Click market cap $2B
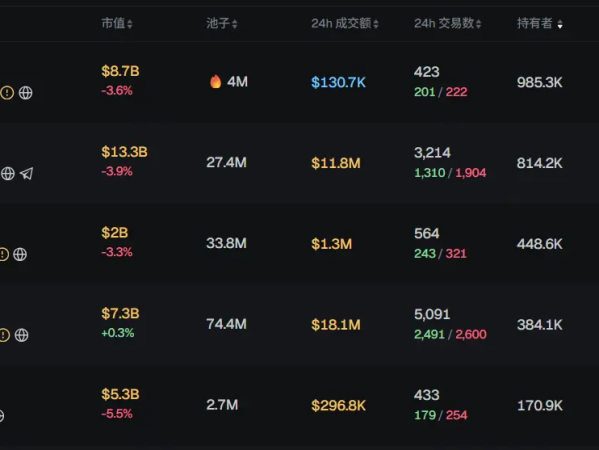This screenshot has width=599, height=450. pyautogui.click(x=115, y=233)
